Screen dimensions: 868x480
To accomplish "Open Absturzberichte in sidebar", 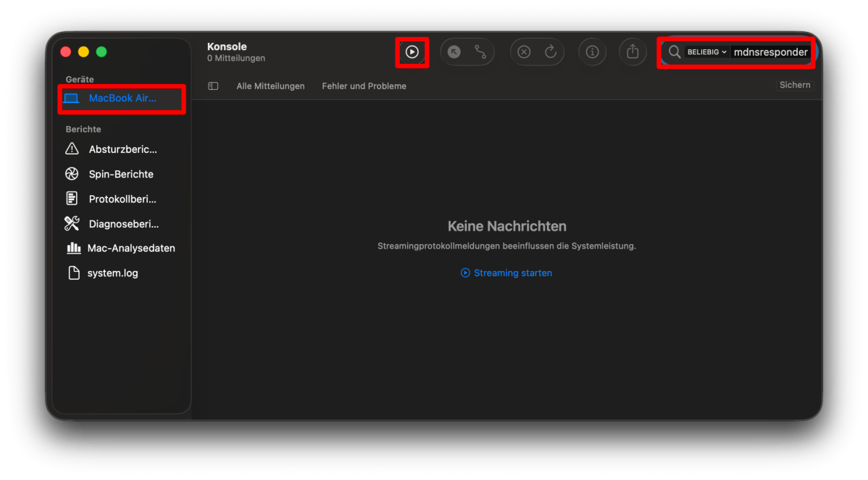I will [122, 149].
